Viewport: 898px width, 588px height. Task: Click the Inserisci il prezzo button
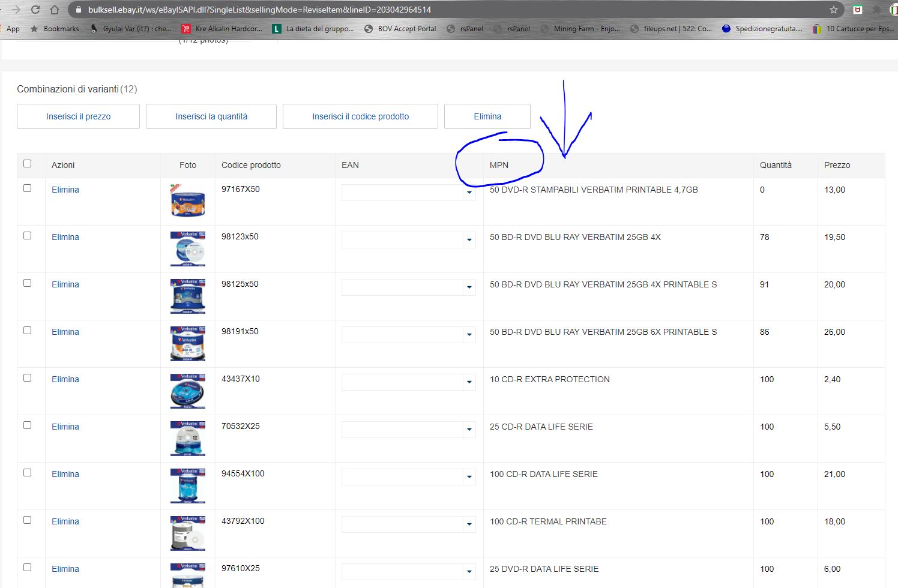78,116
